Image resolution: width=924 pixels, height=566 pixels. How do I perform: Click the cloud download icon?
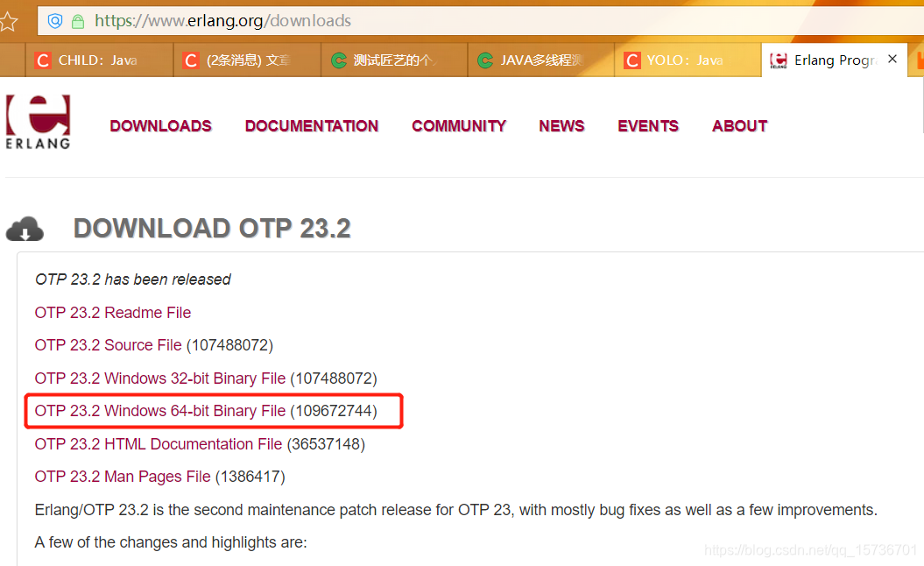25,229
